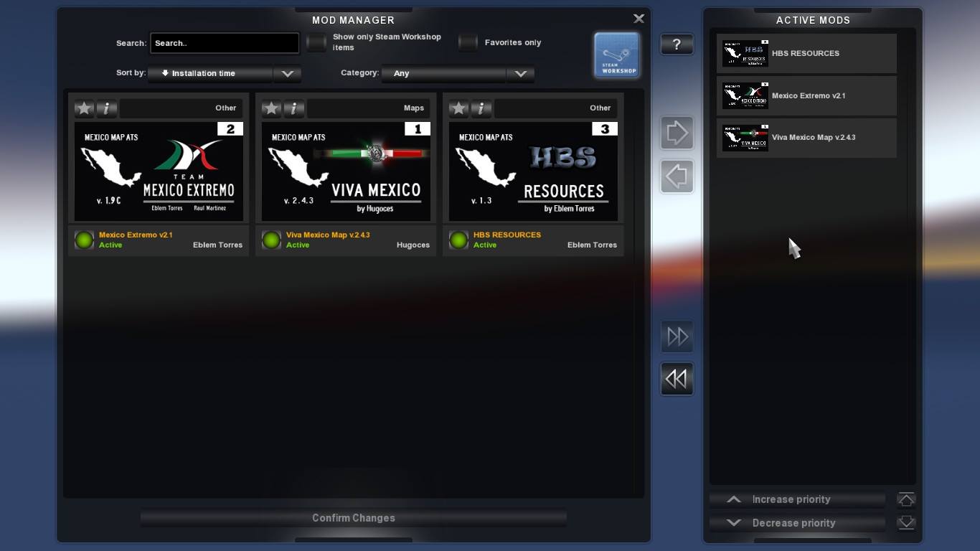Click the move-left arrow to deactivate mod
Viewport: 980px width, 551px height.
click(677, 176)
